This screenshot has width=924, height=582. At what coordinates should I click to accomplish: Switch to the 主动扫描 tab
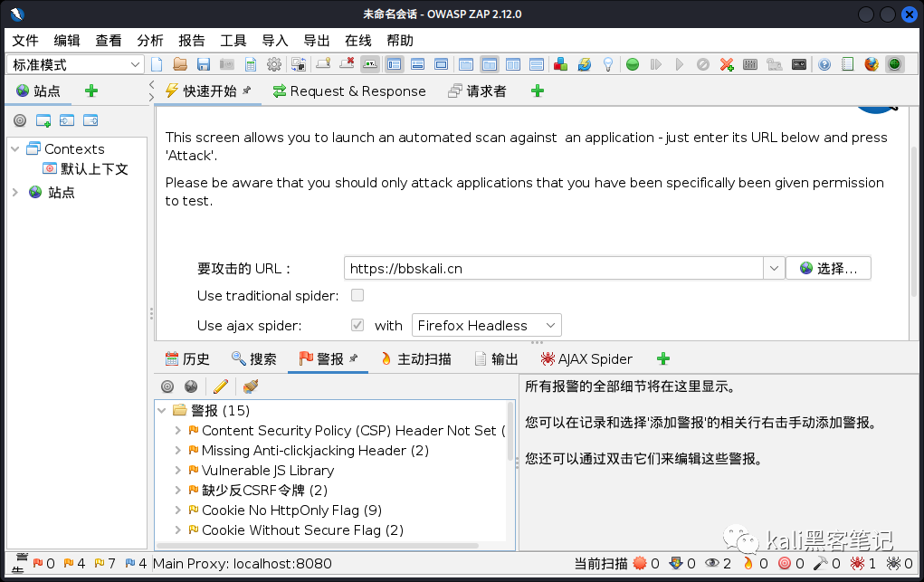pos(416,359)
